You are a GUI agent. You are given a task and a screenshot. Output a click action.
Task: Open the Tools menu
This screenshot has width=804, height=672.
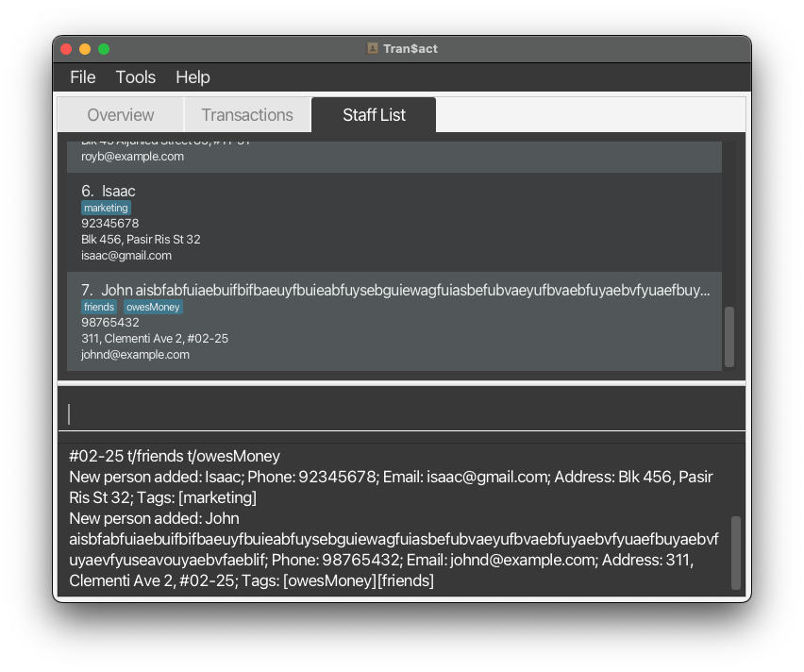135,77
